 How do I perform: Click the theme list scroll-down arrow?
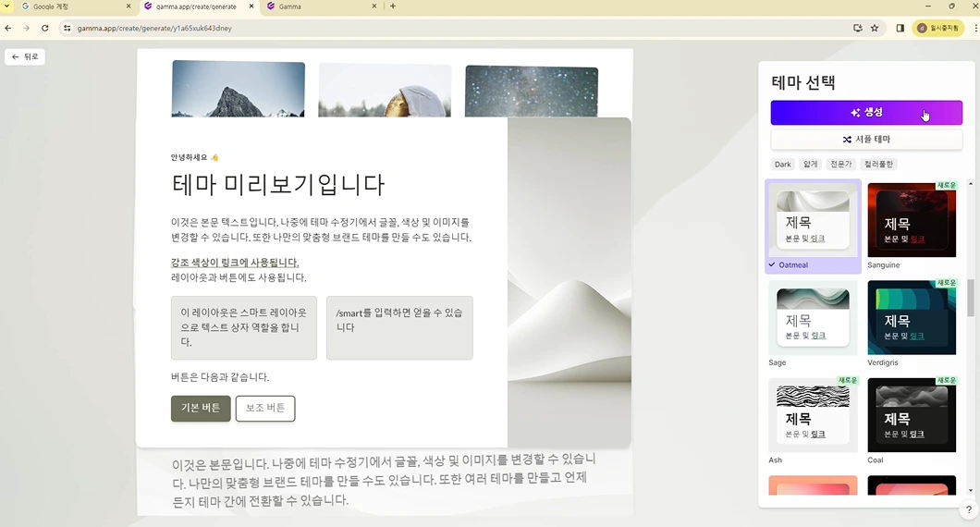click(970, 491)
